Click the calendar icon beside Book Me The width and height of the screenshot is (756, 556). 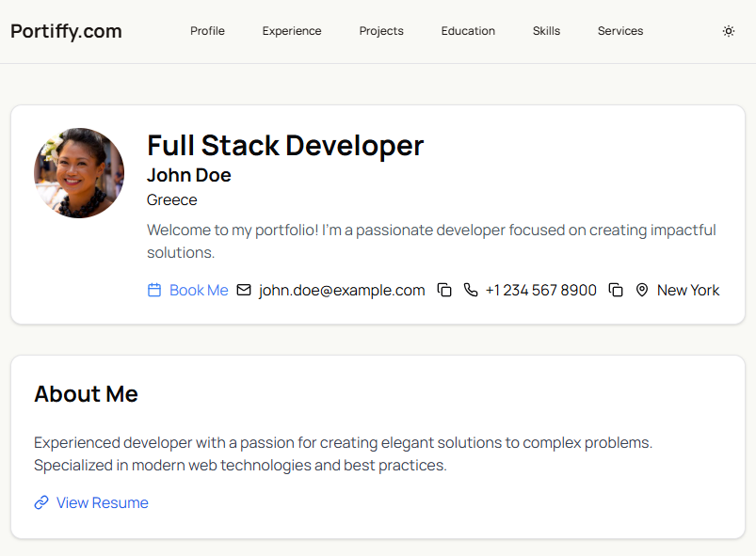point(154,291)
